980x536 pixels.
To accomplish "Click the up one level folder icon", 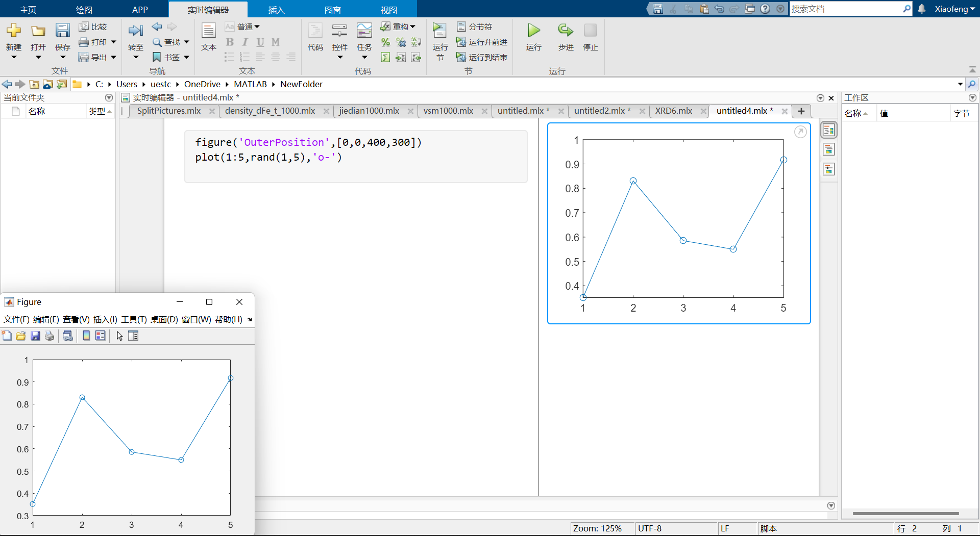I will [x=34, y=84].
